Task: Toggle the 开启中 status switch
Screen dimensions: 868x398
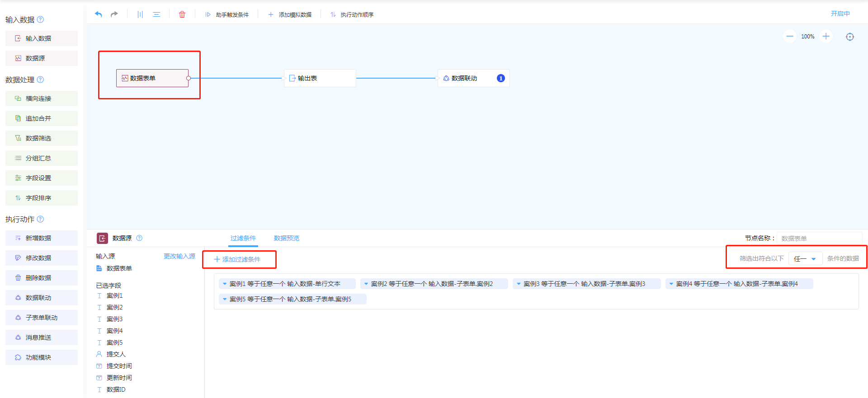Action: coord(840,14)
